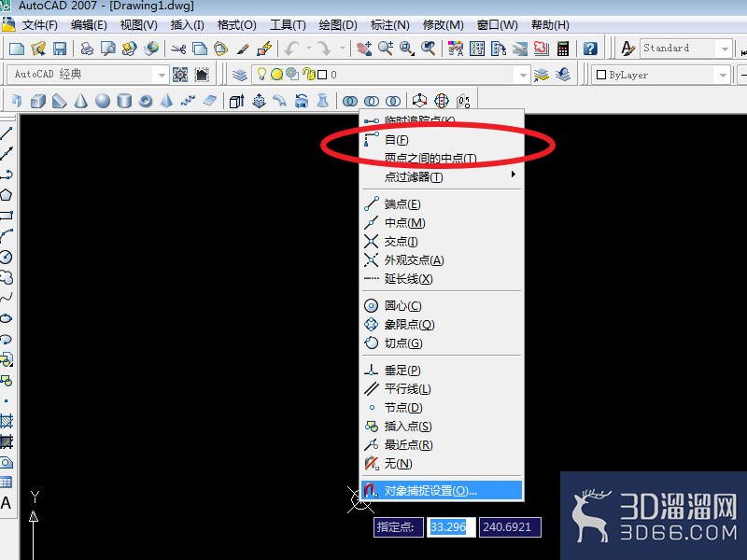Choose 最近点(R) nearest snap

click(442, 445)
